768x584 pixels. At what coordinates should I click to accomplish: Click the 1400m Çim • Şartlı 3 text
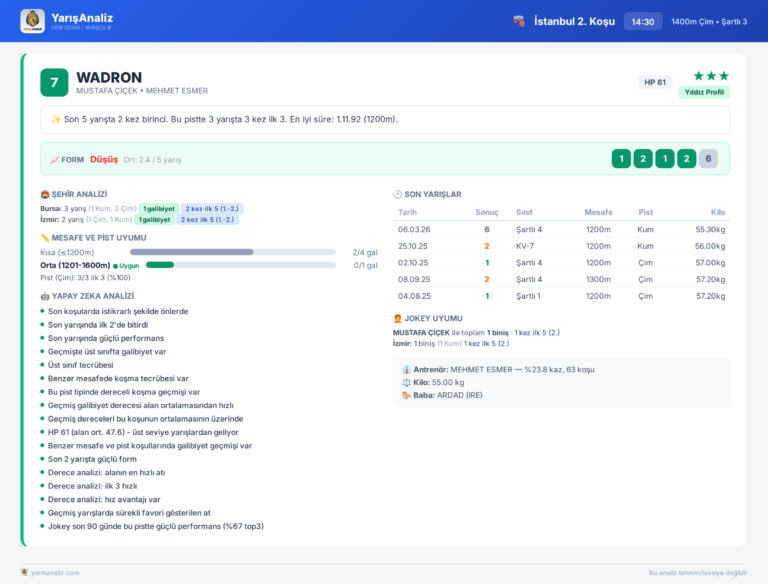(x=709, y=22)
